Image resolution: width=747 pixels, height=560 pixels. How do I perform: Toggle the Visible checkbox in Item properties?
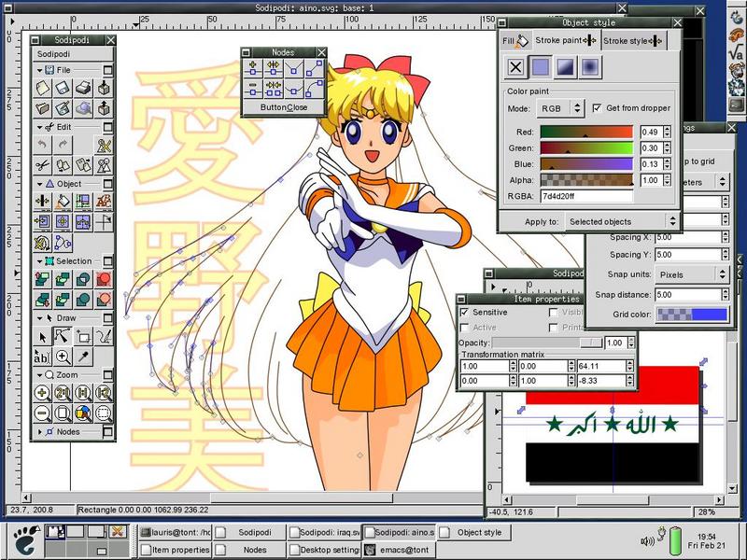tap(553, 313)
